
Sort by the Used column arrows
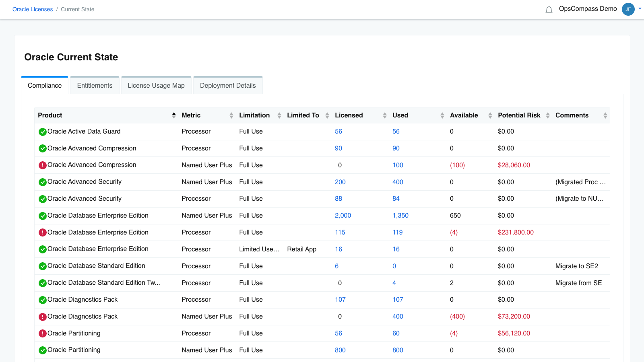click(442, 115)
